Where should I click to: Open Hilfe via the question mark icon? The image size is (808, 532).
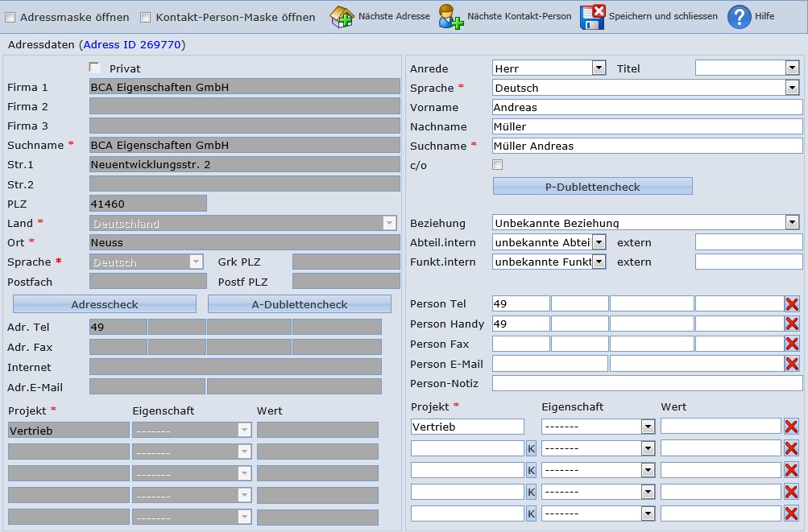pos(739,17)
